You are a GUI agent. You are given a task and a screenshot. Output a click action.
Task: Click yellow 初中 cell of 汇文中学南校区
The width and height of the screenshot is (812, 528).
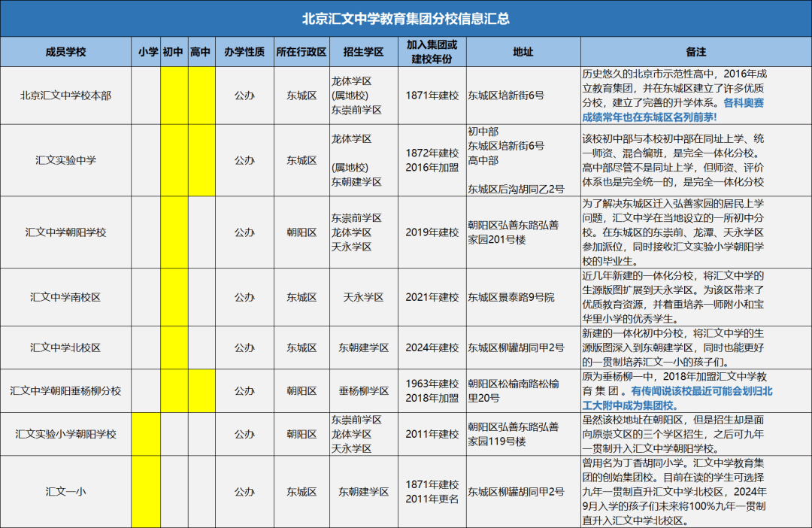[174, 297]
